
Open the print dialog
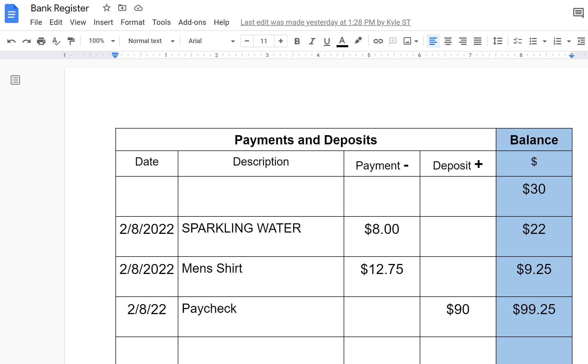[x=41, y=41]
